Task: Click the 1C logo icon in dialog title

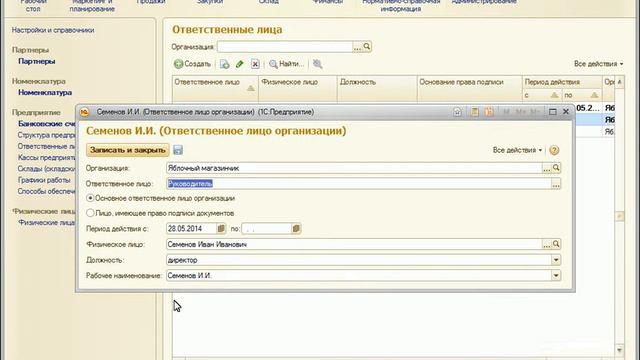Action: (x=84, y=112)
